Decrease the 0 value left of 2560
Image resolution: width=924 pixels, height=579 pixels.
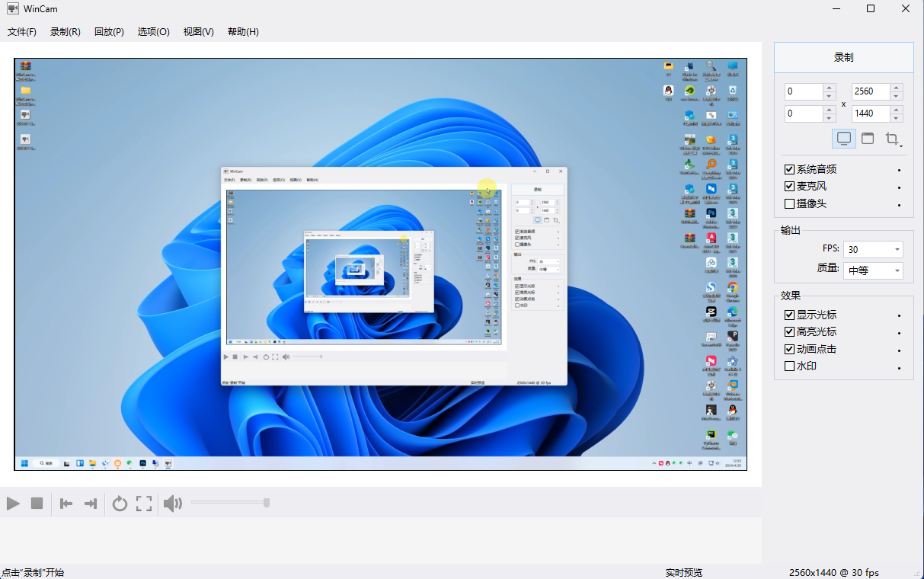[x=830, y=96]
